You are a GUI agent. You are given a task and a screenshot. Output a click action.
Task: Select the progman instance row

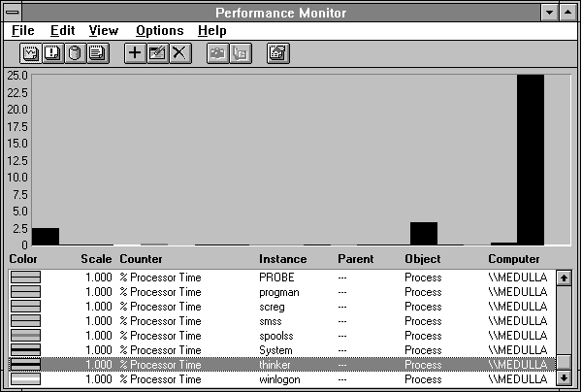(282, 292)
